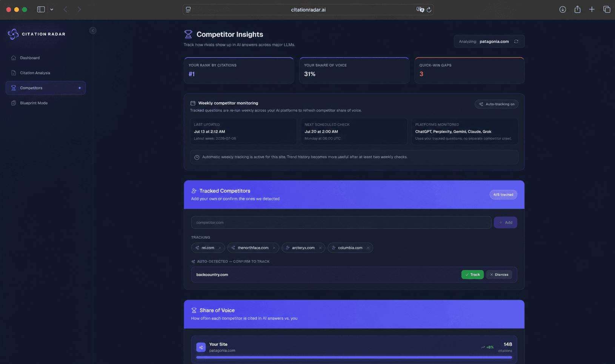615x364 pixels.
Task: Open Safari downloads
Action: tap(563, 9)
